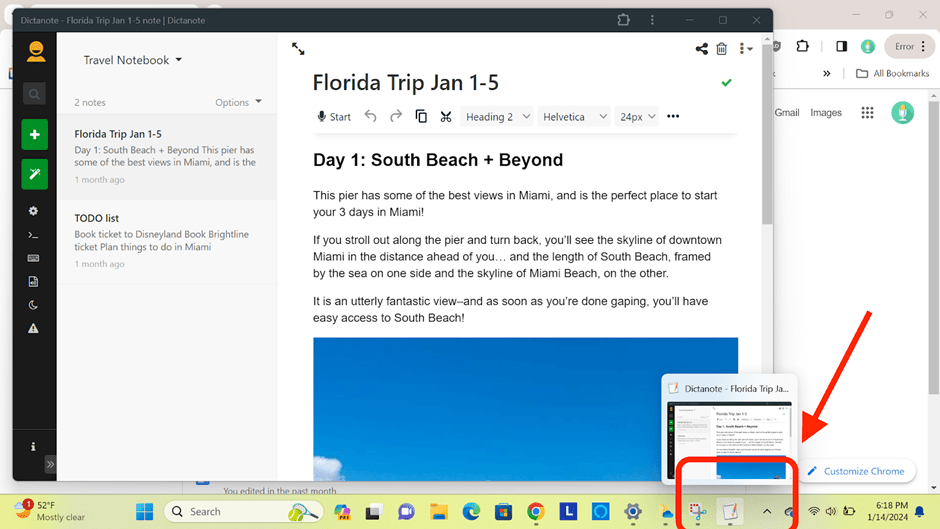Open the keyboard shortcuts icon

click(x=34, y=258)
